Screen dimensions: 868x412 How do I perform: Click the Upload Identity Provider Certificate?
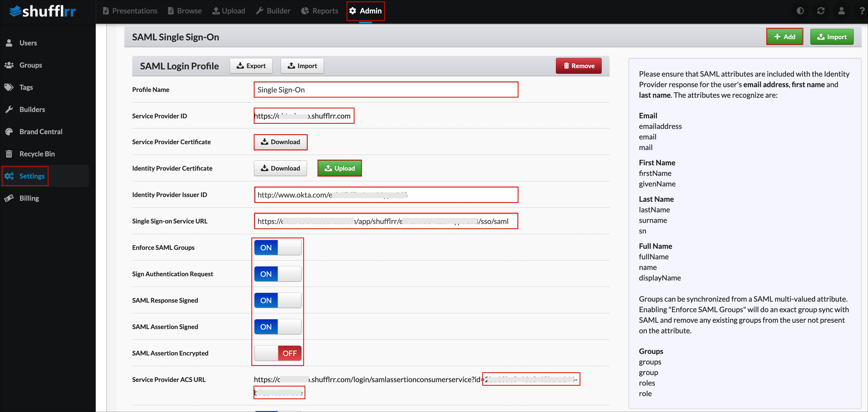click(339, 168)
